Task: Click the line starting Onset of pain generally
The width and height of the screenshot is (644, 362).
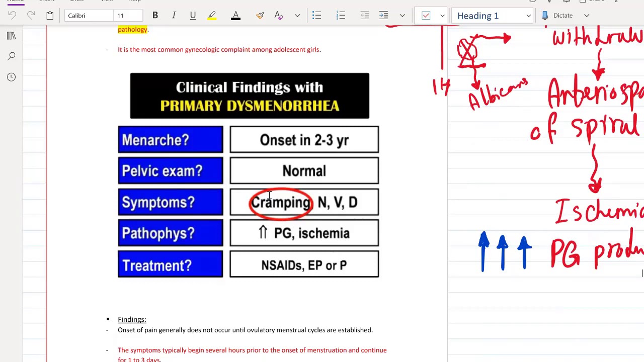Action: coord(245,330)
